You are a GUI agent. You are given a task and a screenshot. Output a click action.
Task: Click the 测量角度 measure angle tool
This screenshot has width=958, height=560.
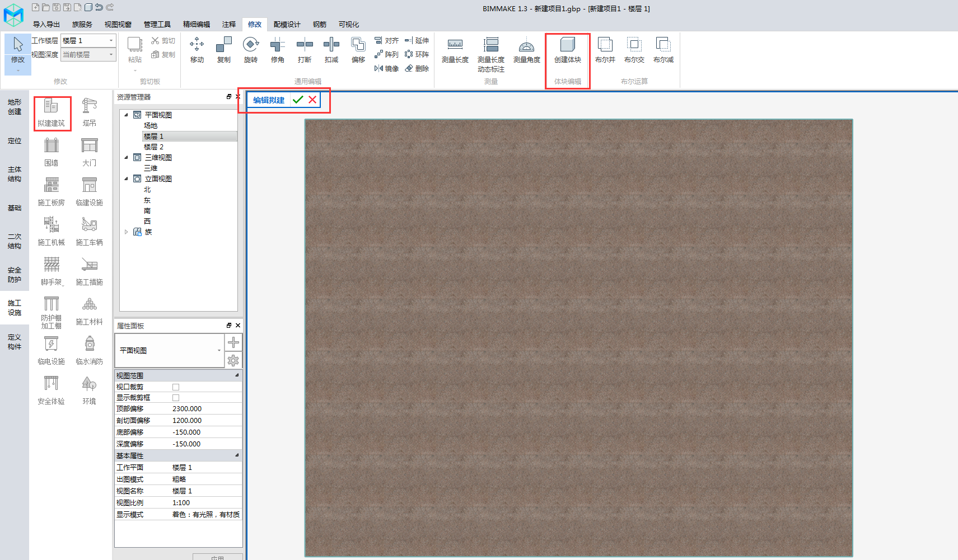pyautogui.click(x=527, y=50)
